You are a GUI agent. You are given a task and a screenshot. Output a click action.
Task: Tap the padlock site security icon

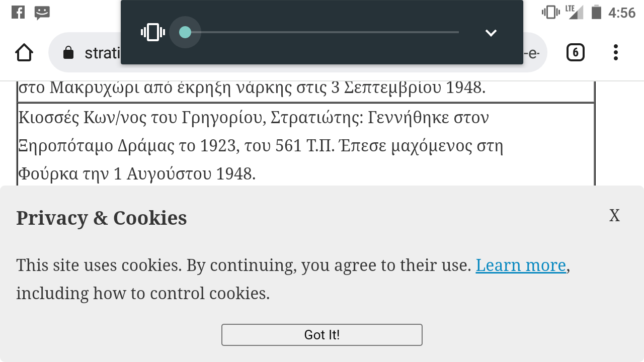(68, 53)
